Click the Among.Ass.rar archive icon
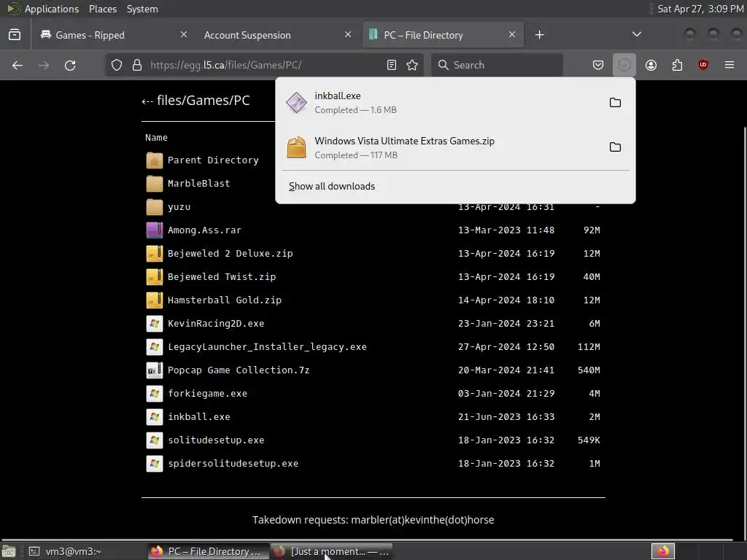This screenshot has width=747, height=560. click(x=155, y=230)
